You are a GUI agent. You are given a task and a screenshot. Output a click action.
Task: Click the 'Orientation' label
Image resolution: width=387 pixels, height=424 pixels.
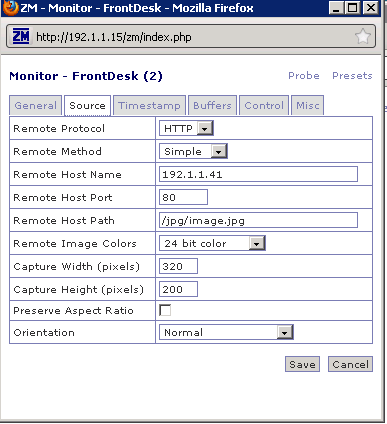(44, 333)
